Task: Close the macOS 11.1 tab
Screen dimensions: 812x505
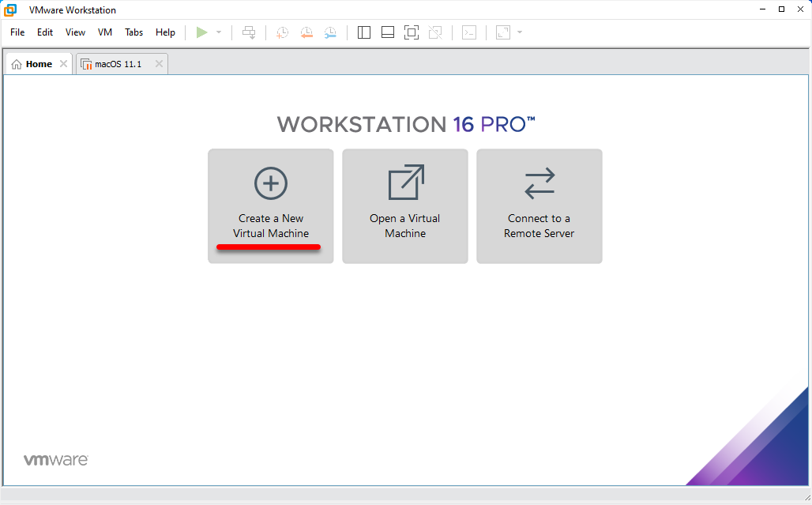Action: pyautogui.click(x=159, y=64)
